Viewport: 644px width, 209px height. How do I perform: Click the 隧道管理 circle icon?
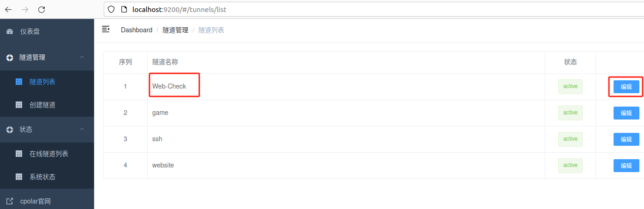coord(10,58)
